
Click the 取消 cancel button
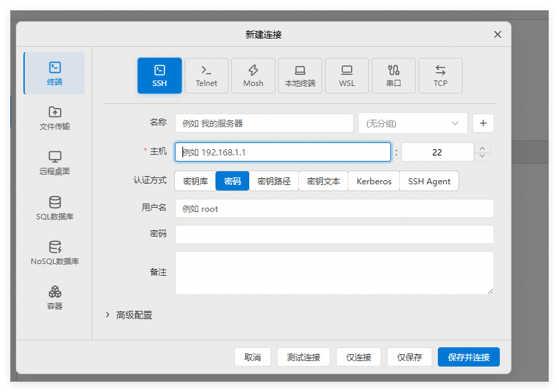click(x=253, y=357)
